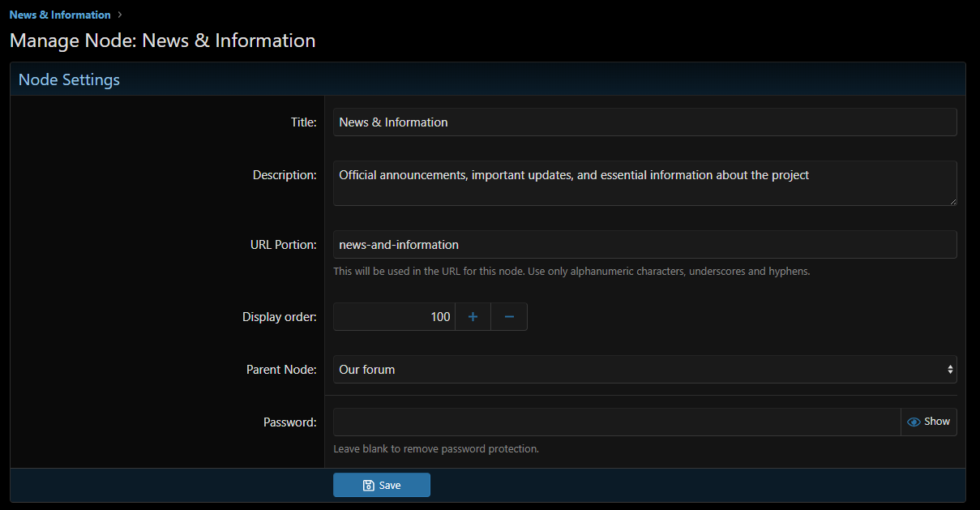This screenshot has height=510, width=980.
Task: Click the URL Portion label text
Action: 283,245
